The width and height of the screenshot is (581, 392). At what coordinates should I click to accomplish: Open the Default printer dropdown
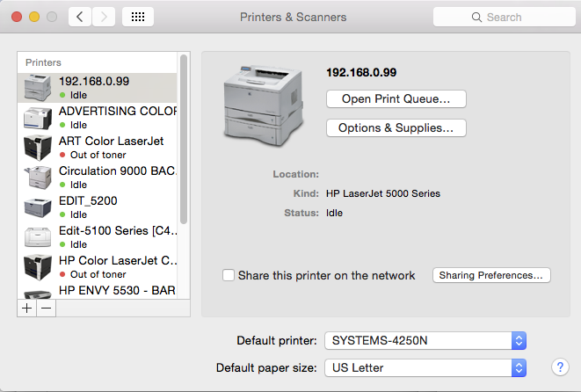(425, 340)
